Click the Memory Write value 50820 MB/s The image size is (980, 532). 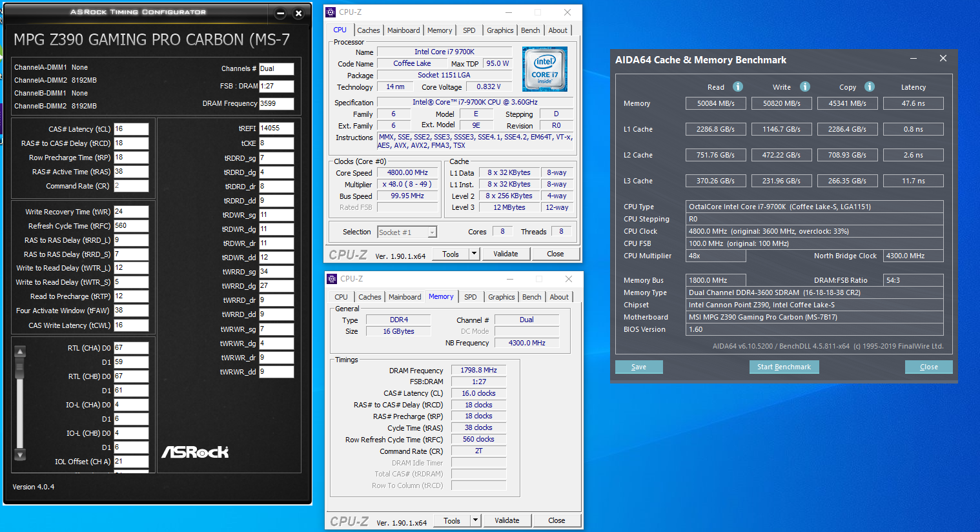[x=782, y=103]
